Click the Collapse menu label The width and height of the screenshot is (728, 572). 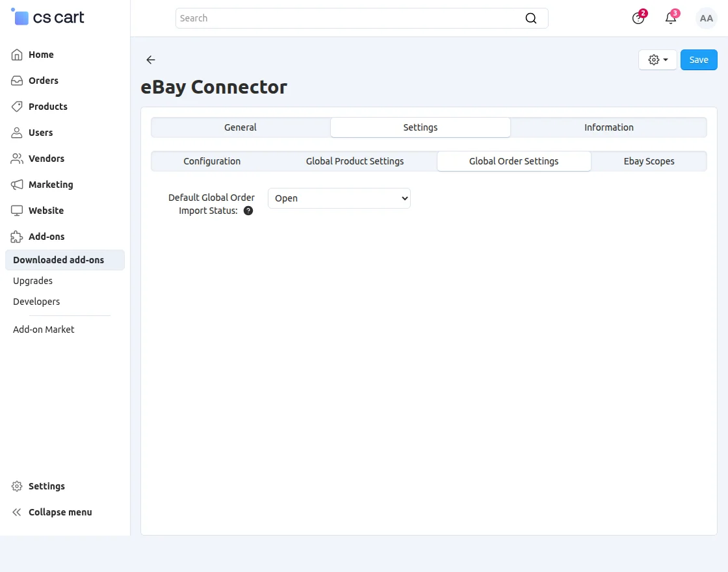point(60,512)
